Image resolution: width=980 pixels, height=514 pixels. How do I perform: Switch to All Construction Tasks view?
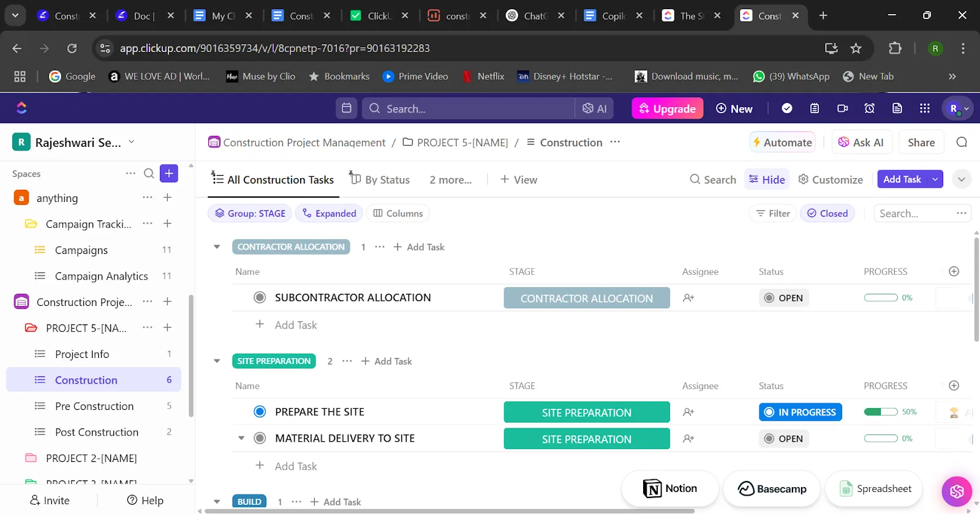[x=273, y=179]
